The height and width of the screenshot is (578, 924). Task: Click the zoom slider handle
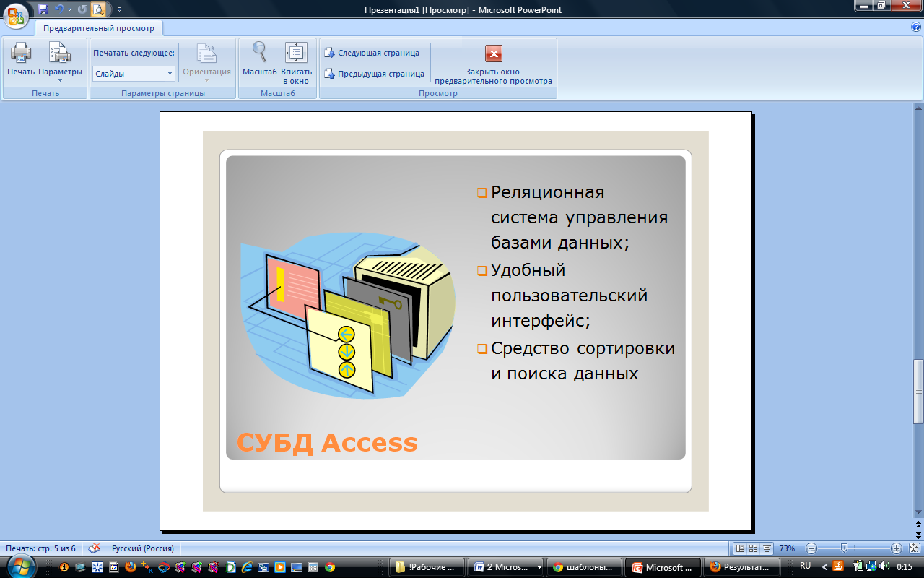coord(844,548)
